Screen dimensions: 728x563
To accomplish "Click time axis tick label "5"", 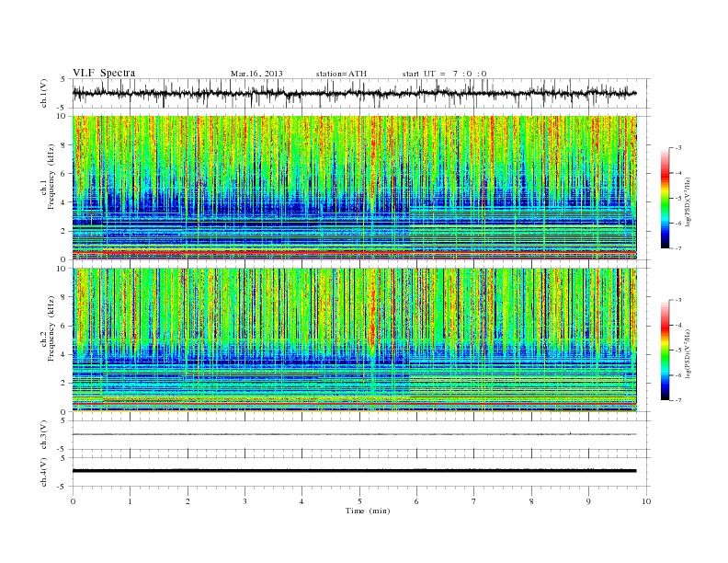I will coord(359,501).
